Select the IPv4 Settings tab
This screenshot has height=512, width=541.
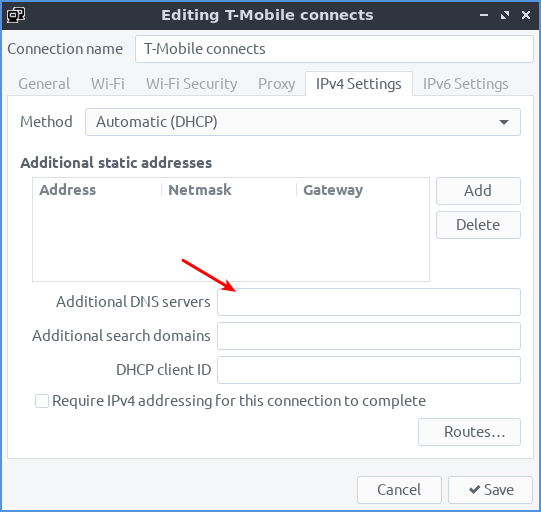(359, 84)
